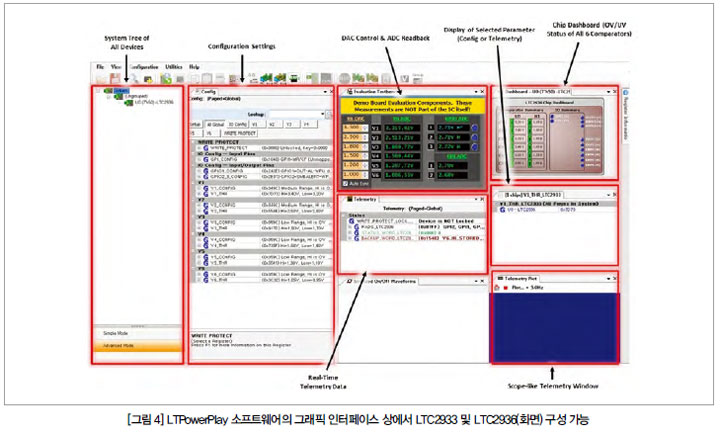Open the View menu
The image size is (720, 435).
[x=116, y=67]
